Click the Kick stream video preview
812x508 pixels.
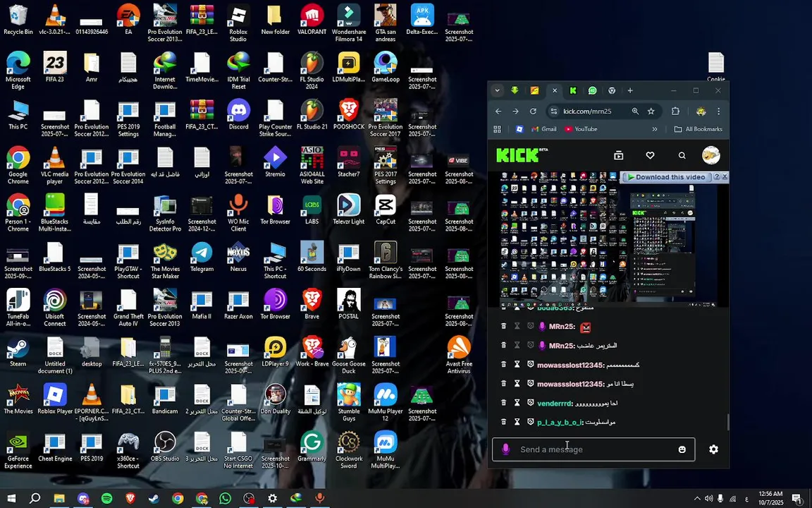pyautogui.click(x=608, y=239)
